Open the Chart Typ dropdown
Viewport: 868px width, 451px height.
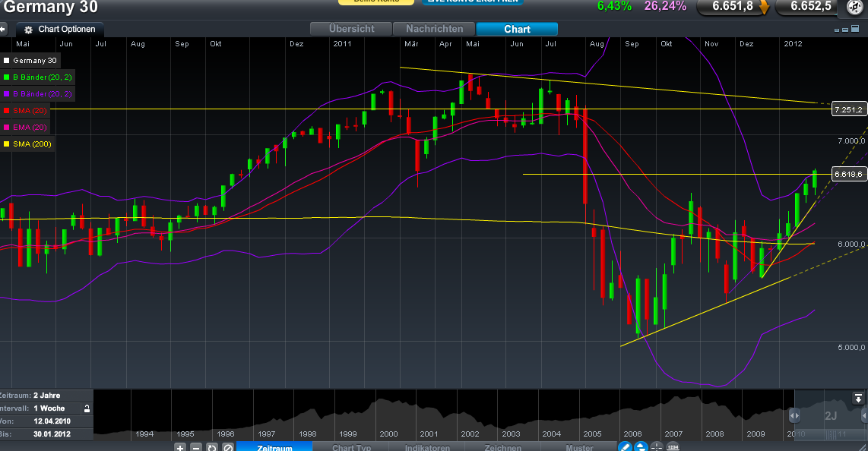tap(351, 447)
